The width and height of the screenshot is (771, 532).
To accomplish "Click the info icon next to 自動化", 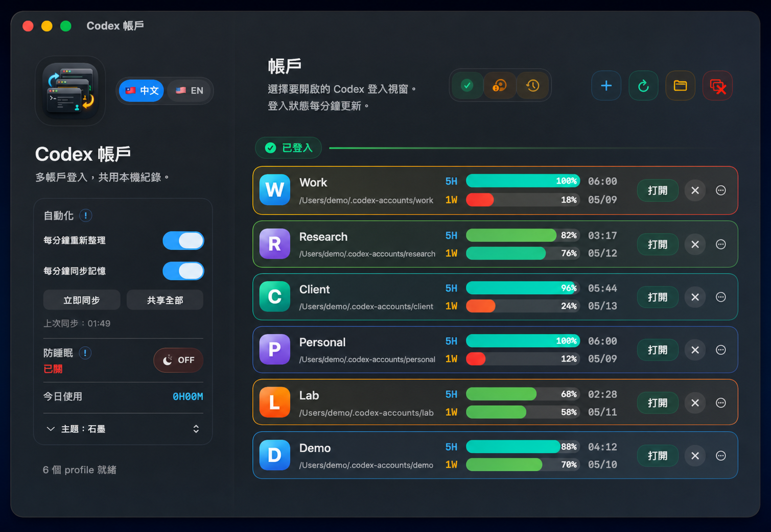I will click(x=85, y=215).
